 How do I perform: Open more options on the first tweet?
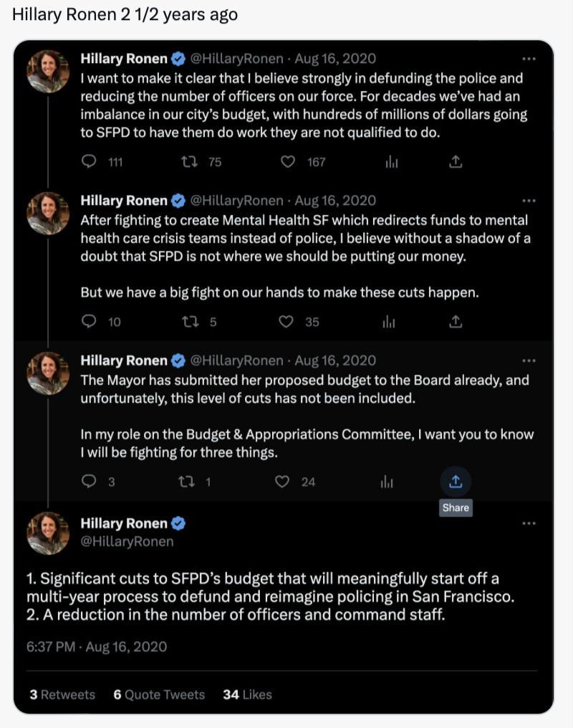(x=529, y=59)
